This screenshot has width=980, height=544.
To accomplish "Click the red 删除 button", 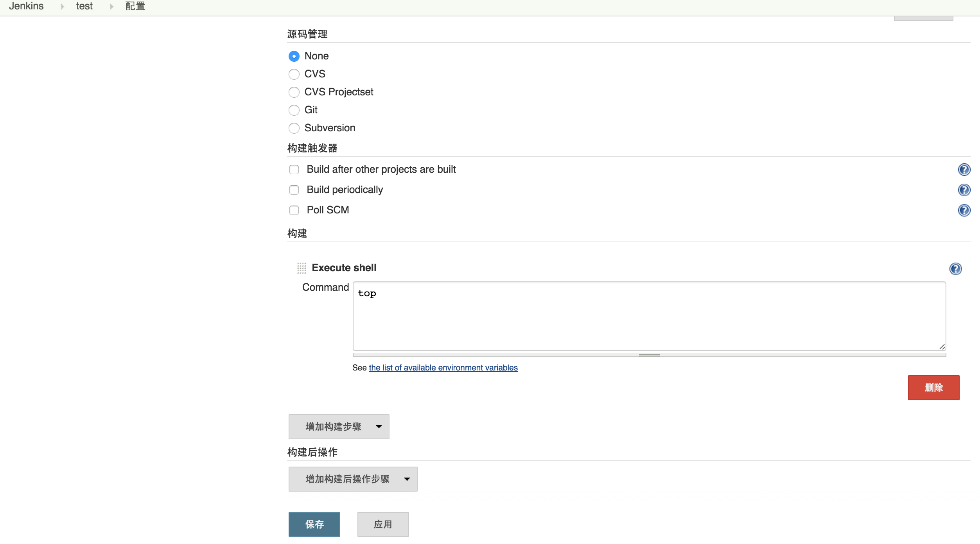I will click(934, 388).
